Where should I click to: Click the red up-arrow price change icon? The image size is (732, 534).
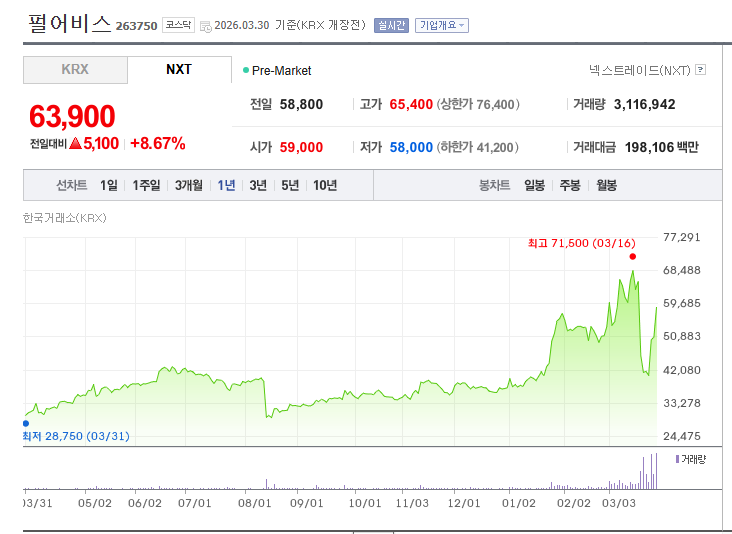74,143
